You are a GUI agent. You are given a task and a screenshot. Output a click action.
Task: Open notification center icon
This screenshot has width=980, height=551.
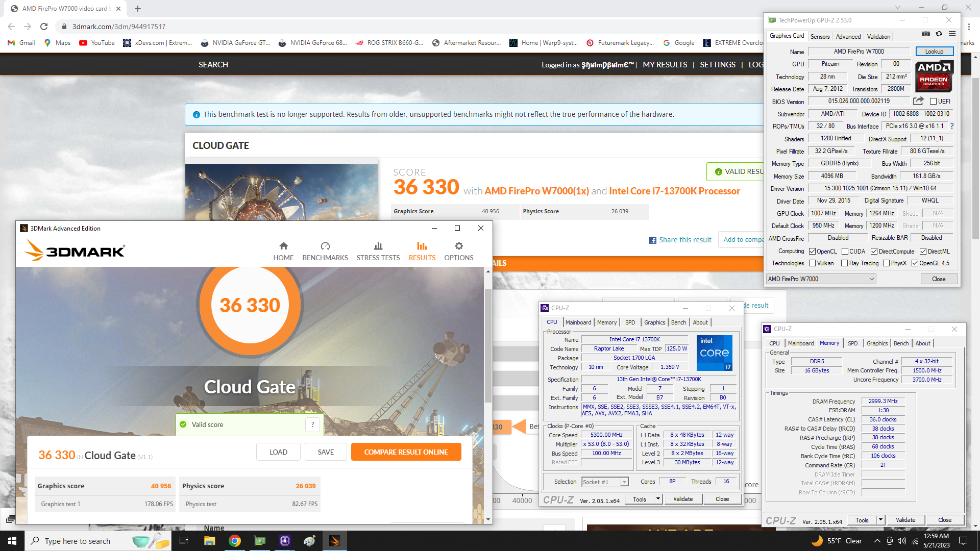coord(963,541)
